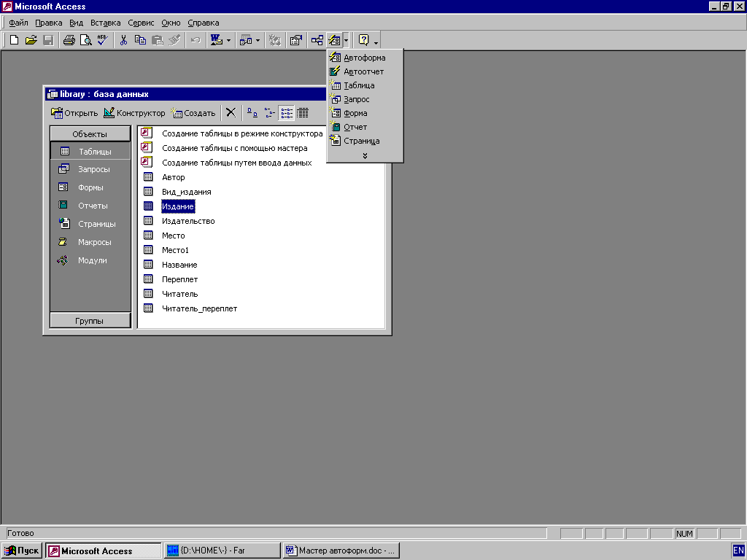Viewport: 747px width, 560px height.
Task: Click the Группы bar button
Action: pos(90,321)
